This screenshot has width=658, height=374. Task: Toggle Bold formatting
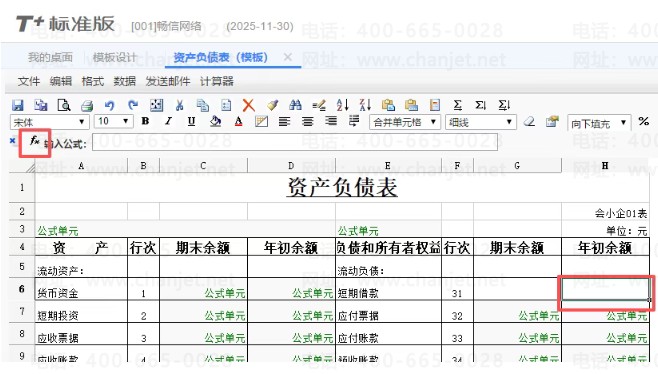pos(146,121)
